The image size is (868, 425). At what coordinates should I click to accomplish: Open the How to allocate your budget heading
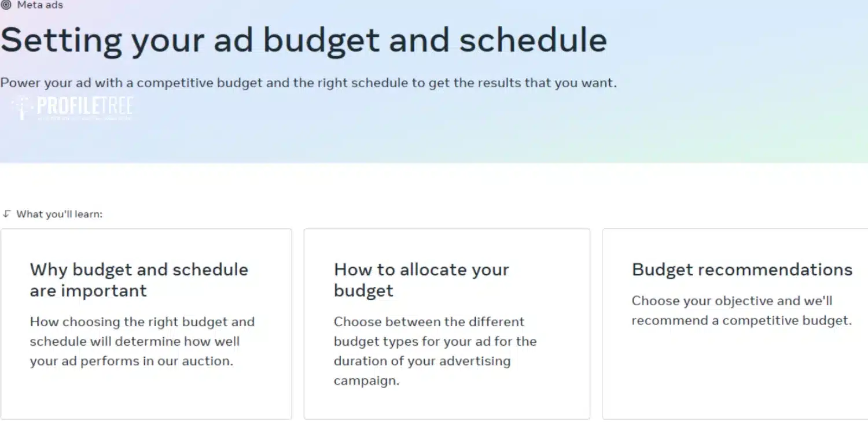pyautogui.click(x=421, y=280)
